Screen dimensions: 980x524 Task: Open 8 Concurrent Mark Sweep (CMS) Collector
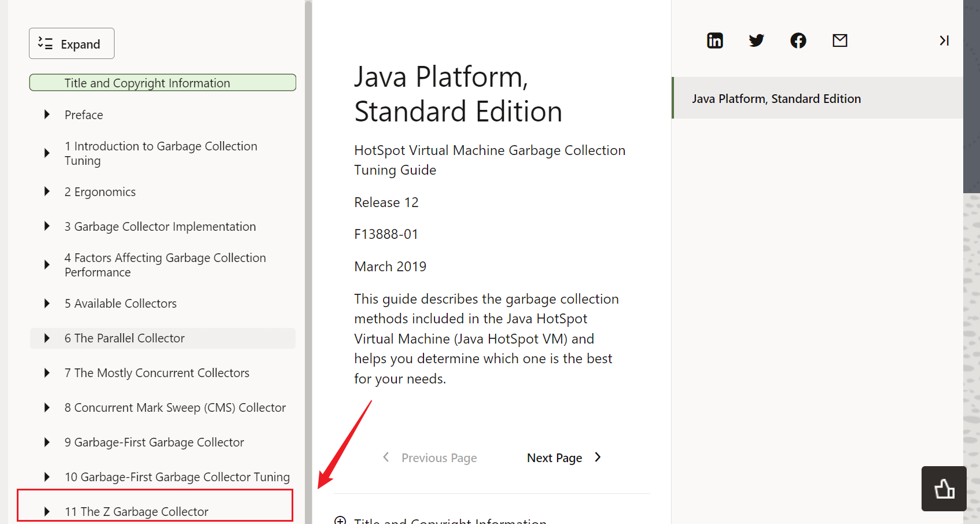point(175,408)
